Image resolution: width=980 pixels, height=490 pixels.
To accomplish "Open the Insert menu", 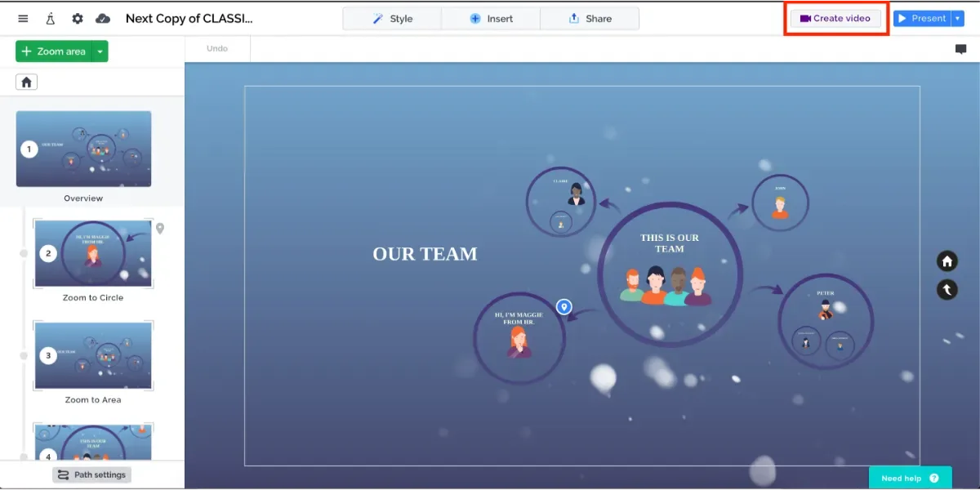I will pos(490,17).
